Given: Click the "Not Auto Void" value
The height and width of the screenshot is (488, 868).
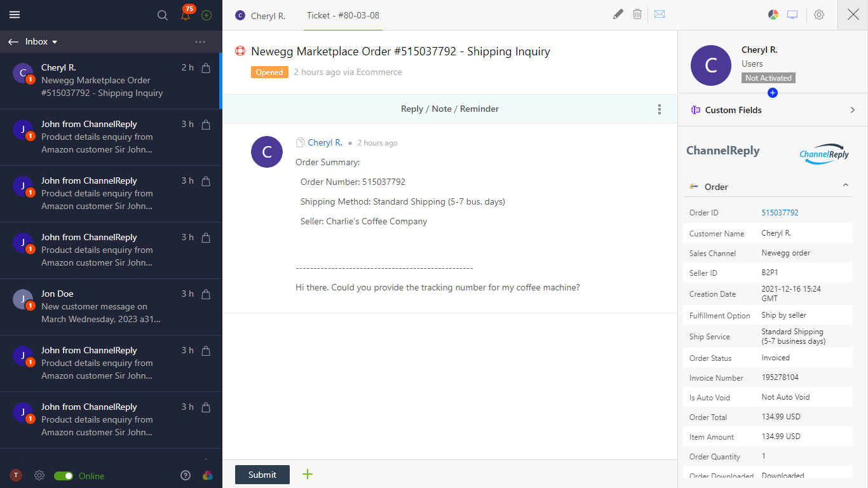Looking at the screenshot, I should tap(785, 397).
